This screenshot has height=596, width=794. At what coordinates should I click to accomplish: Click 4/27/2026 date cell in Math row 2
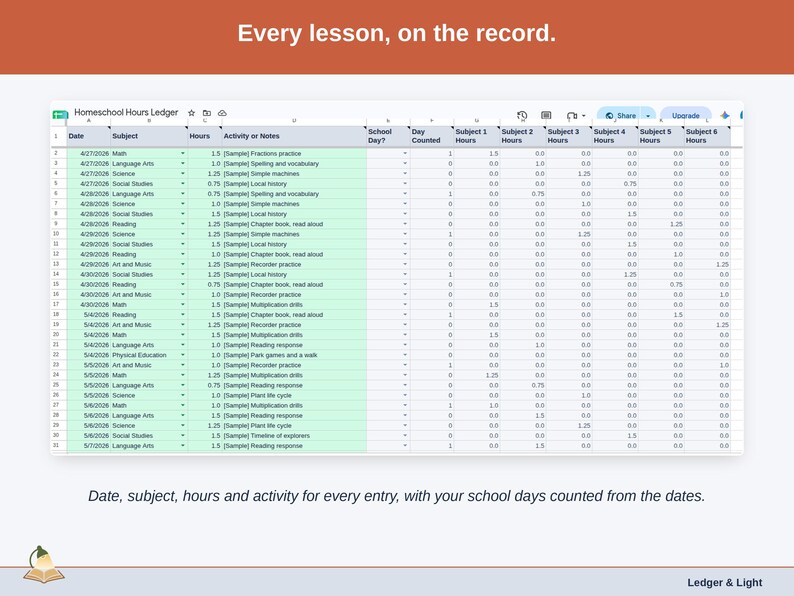89,153
